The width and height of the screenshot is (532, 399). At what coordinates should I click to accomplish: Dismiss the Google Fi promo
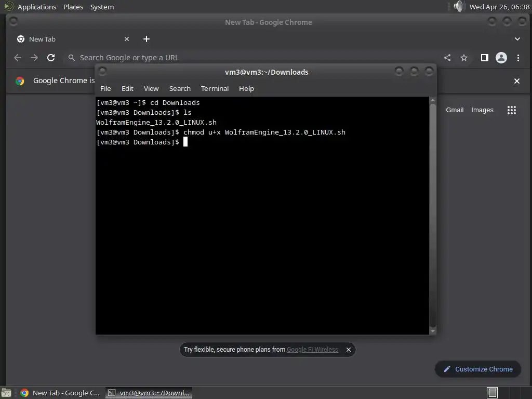pyautogui.click(x=349, y=350)
